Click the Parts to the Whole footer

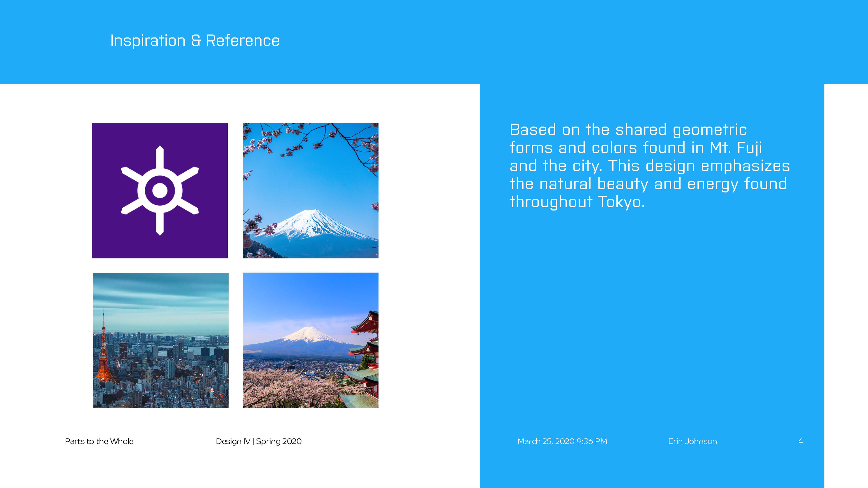pyautogui.click(x=99, y=441)
